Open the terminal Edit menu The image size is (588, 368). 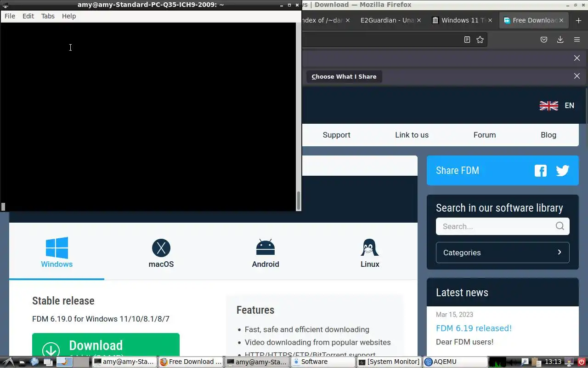click(x=28, y=16)
